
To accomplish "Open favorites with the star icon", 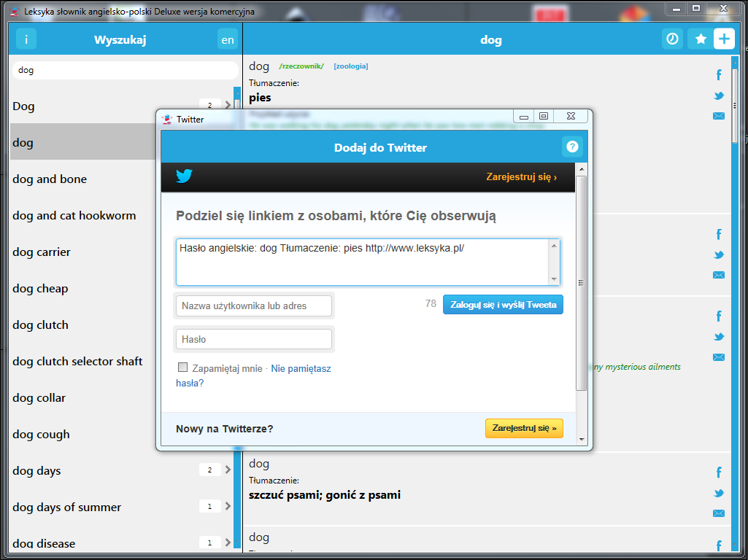I will 701,39.
